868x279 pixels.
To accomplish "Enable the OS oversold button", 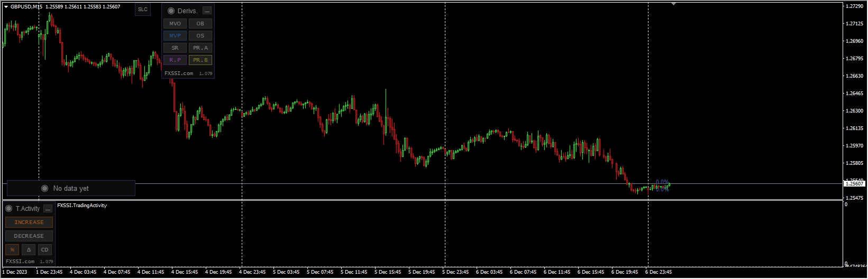I will pos(200,36).
